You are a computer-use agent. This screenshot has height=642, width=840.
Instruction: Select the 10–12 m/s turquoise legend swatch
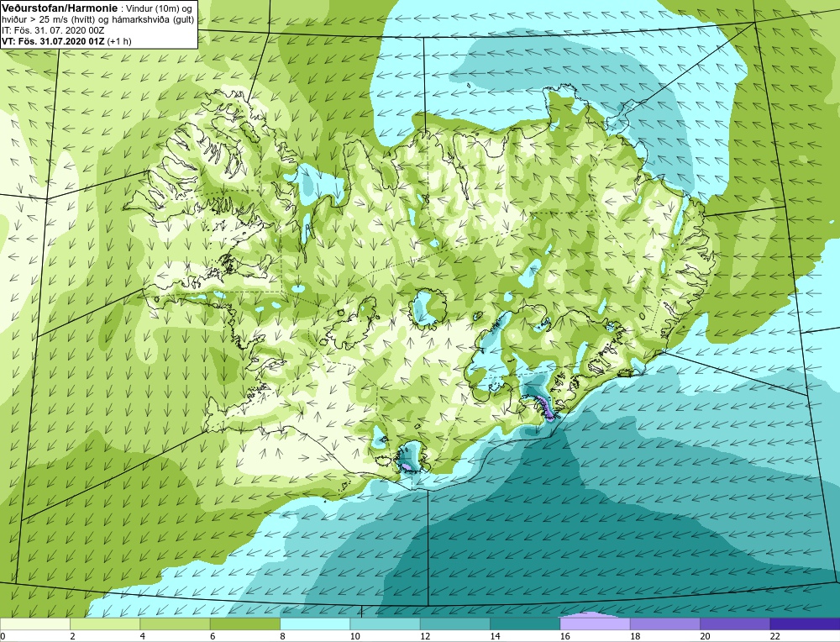coord(385,624)
